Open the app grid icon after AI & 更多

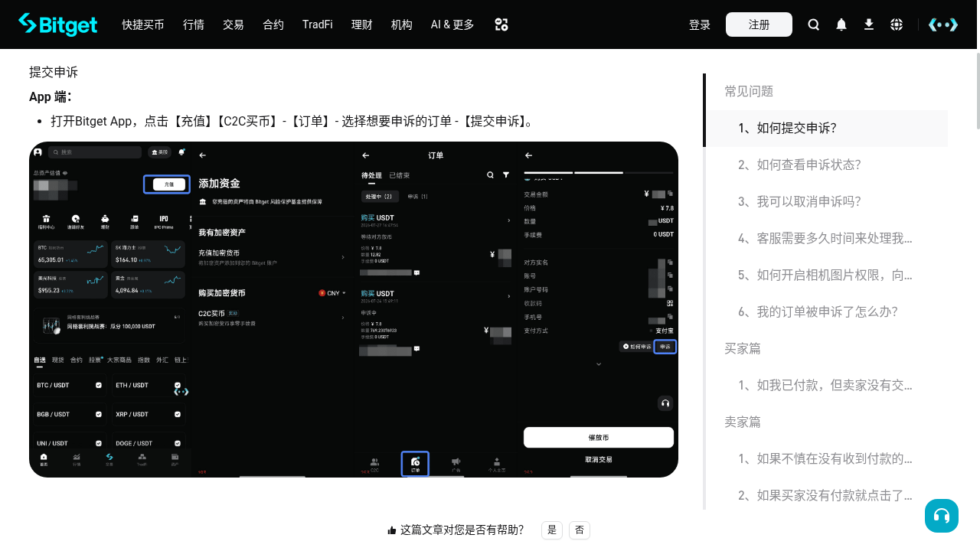tap(501, 24)
